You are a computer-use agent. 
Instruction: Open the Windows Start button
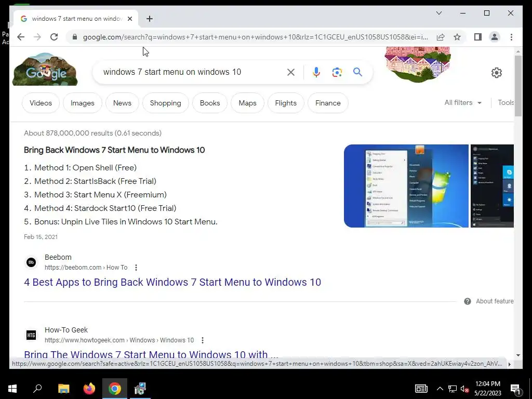(12, 389)
